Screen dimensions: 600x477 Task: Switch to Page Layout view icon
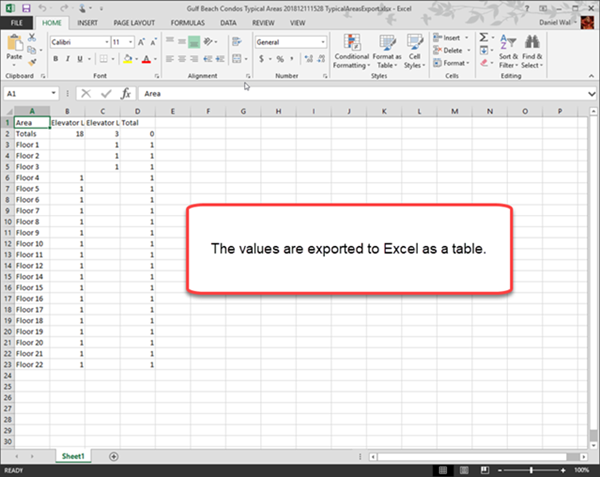click(x=464, y=470)
